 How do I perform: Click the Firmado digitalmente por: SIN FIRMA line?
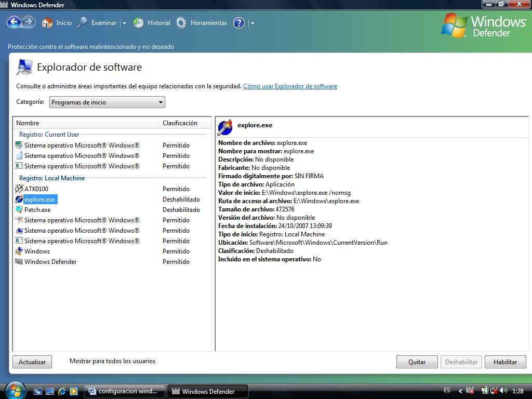click(271, 176)
